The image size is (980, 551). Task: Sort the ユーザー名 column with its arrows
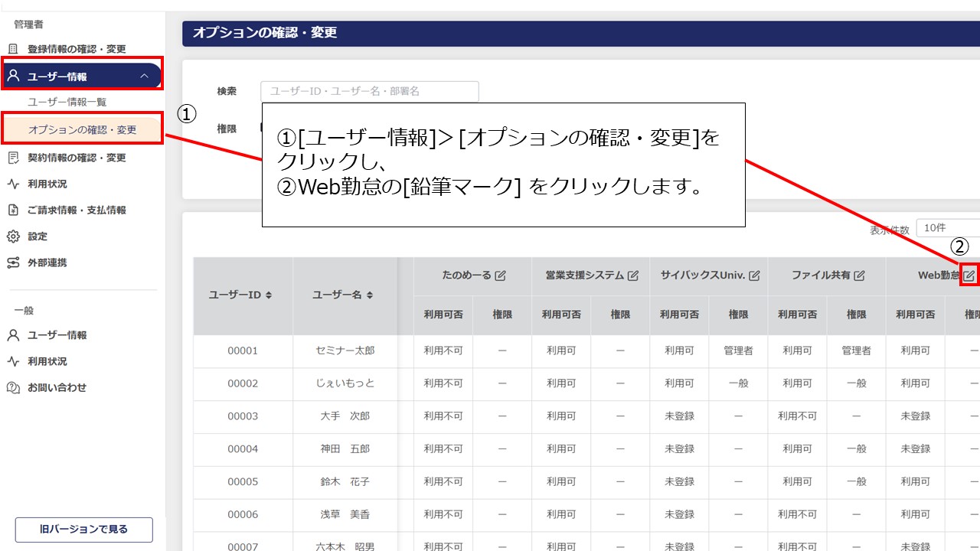tap(370, 295)
